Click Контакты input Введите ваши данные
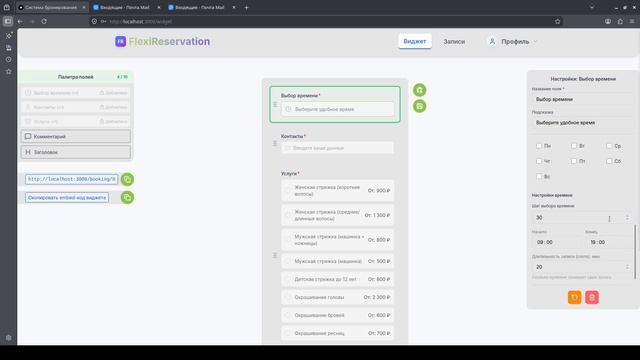Image resolution: width=640 pixels, height=360 pixels. tap(338, 148)
